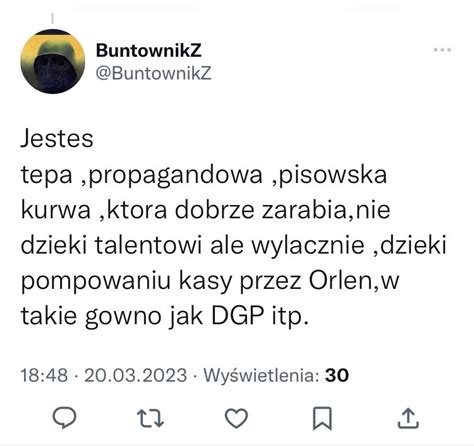Open the @BuntownikZ handle link

coord(153,73)
